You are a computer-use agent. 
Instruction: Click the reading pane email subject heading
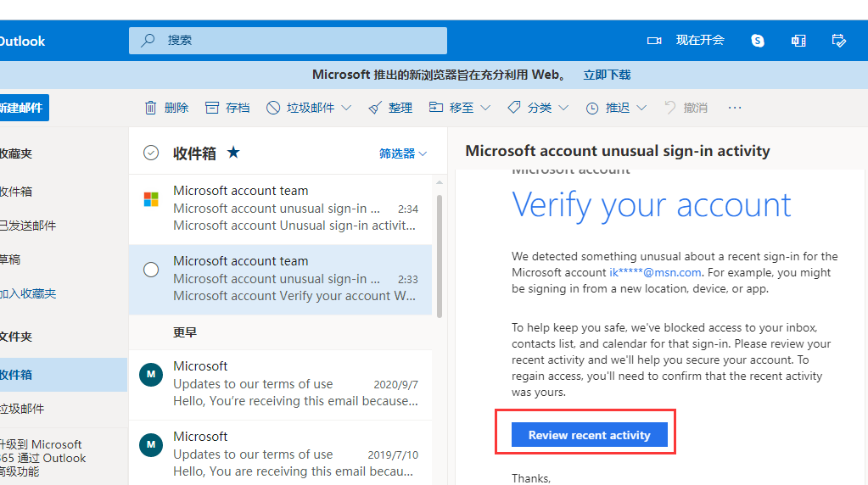tap(618, 151)
